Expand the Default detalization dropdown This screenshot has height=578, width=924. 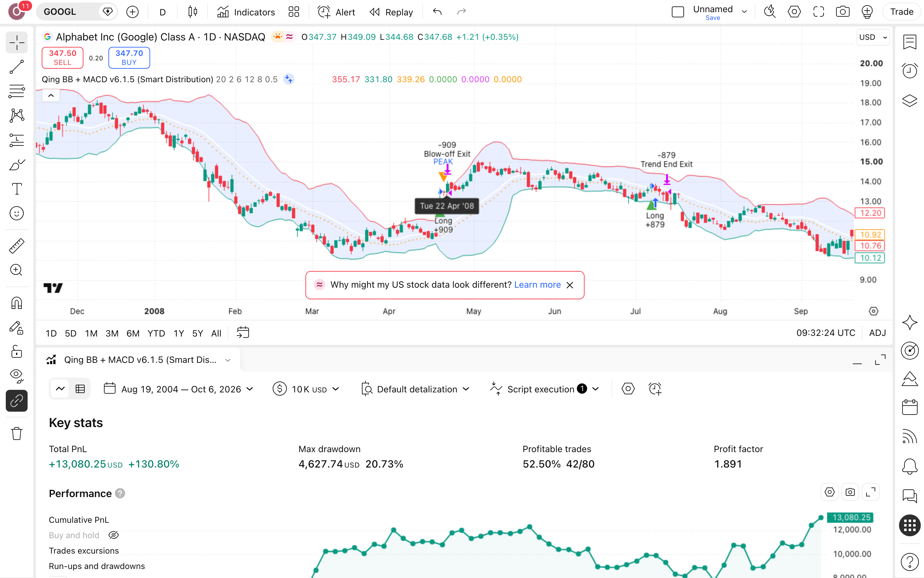click(415, 389)
